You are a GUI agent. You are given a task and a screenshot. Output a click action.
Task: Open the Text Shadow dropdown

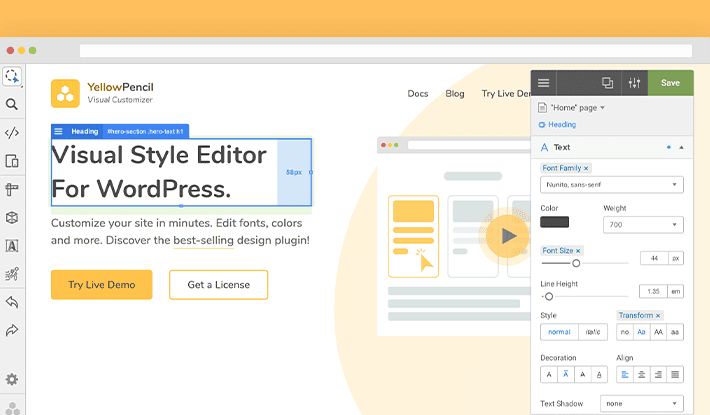tap(642, 403)
